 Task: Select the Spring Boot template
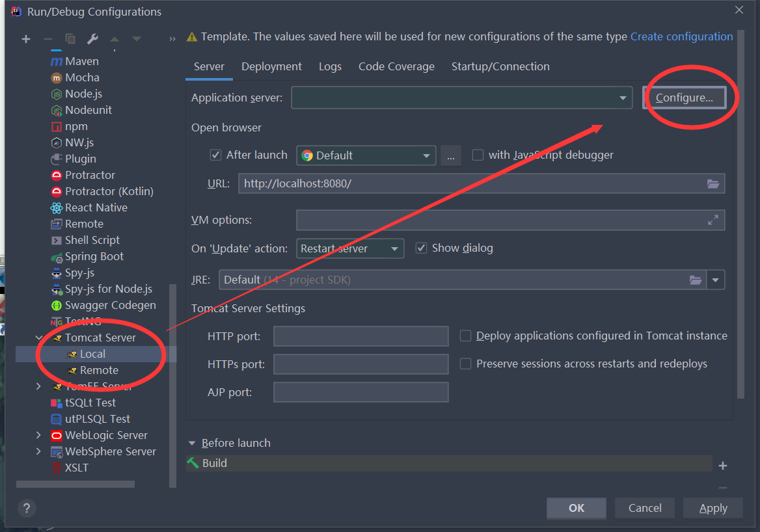(94, 256)
